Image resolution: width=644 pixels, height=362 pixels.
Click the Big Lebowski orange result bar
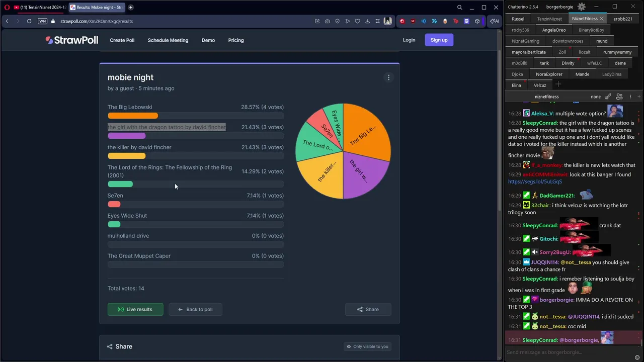coord(133,116)
